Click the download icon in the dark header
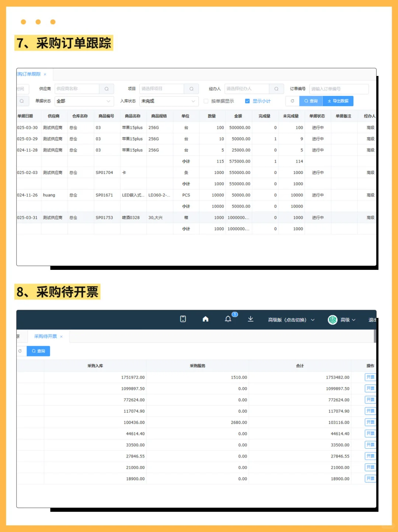The image size is (398, 532). click(251, 319)
